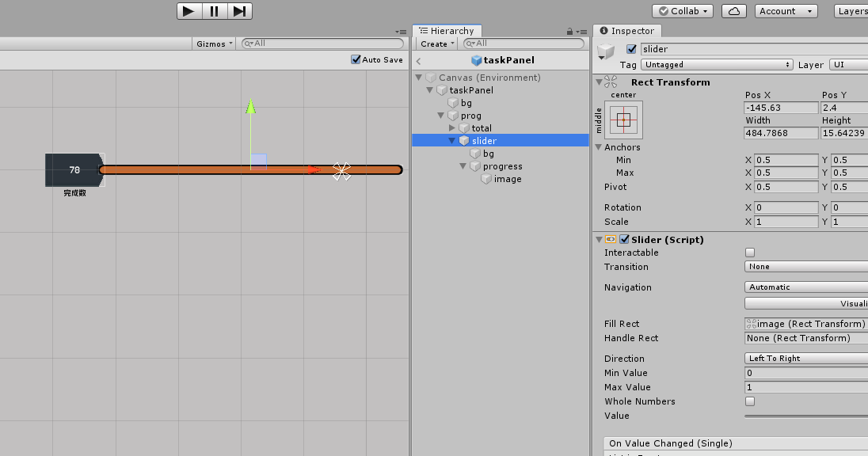Toggle the Interactable checkbox

[750, 253]
